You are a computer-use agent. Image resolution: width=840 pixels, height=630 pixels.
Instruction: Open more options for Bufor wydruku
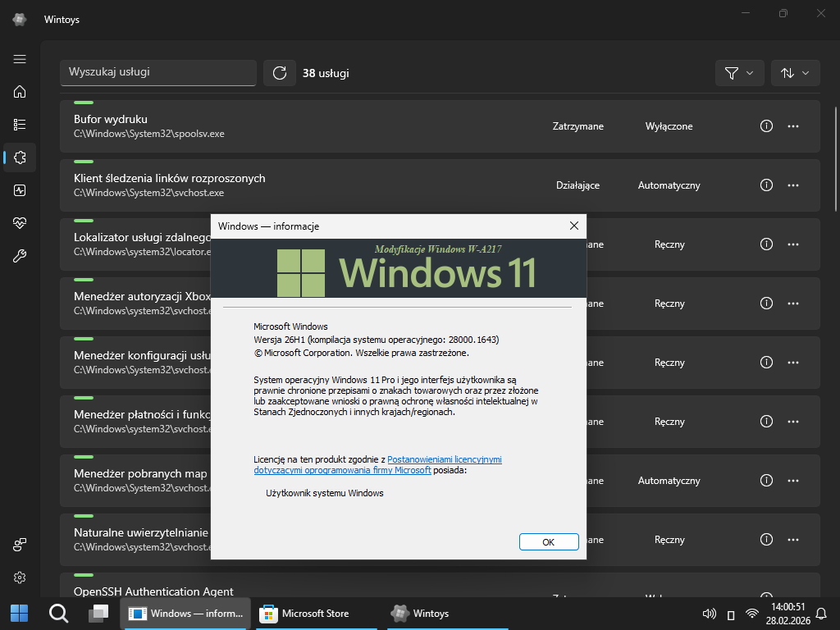click(x=793, y=126)
